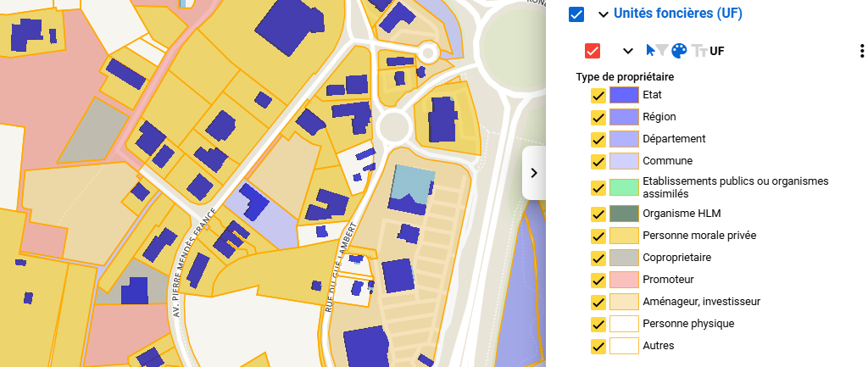
Task: Disable the Organisme HLM legend checkbox
Action: pyautogui.click(x=598, y=214)
